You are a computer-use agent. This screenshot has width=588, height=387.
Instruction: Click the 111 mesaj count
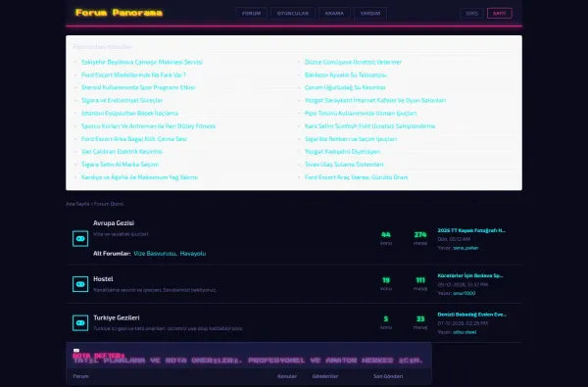[x=420, y=280]
